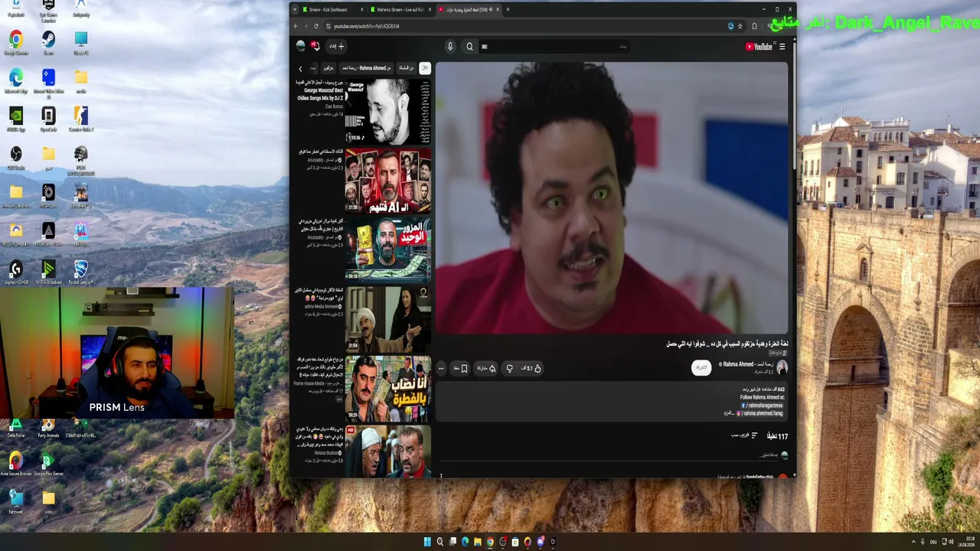Bookmark this page with the star icon
This screenshot has height=551, width=980.
tap(740, 26)
